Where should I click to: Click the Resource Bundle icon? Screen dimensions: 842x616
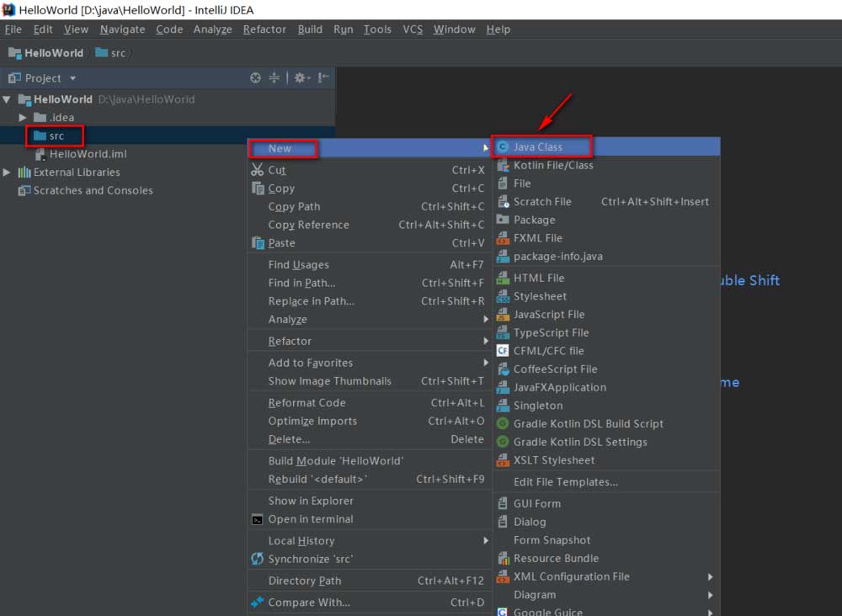(x=503, y=558)
